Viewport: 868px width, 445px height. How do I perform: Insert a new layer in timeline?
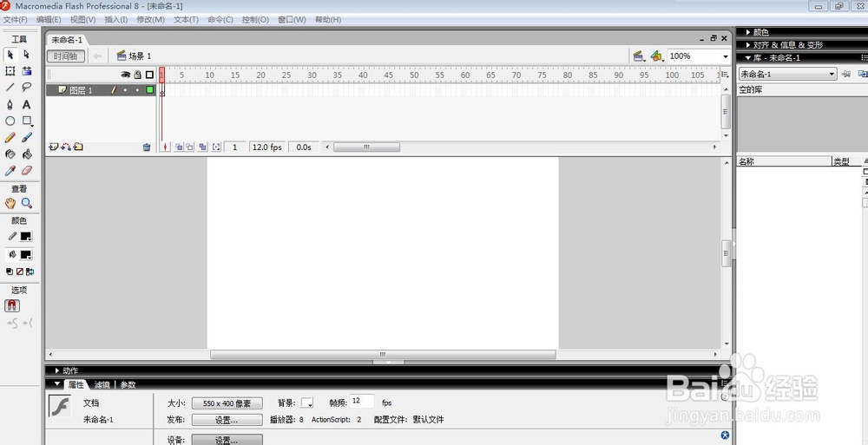[53, 147]
